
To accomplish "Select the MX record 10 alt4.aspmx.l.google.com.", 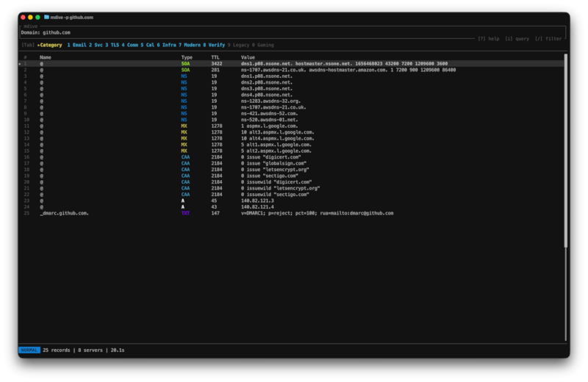I will click(291, 138).
